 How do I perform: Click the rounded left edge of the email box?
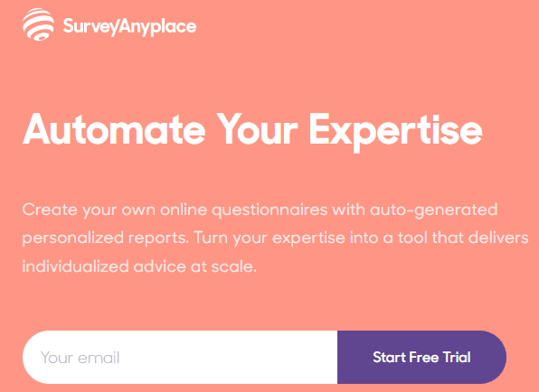coord(31,357)
